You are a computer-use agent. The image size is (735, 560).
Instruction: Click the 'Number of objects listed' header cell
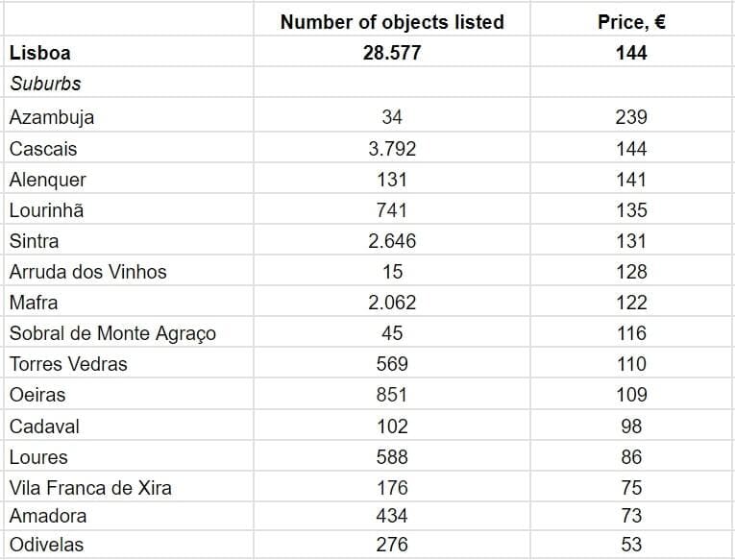391,22
